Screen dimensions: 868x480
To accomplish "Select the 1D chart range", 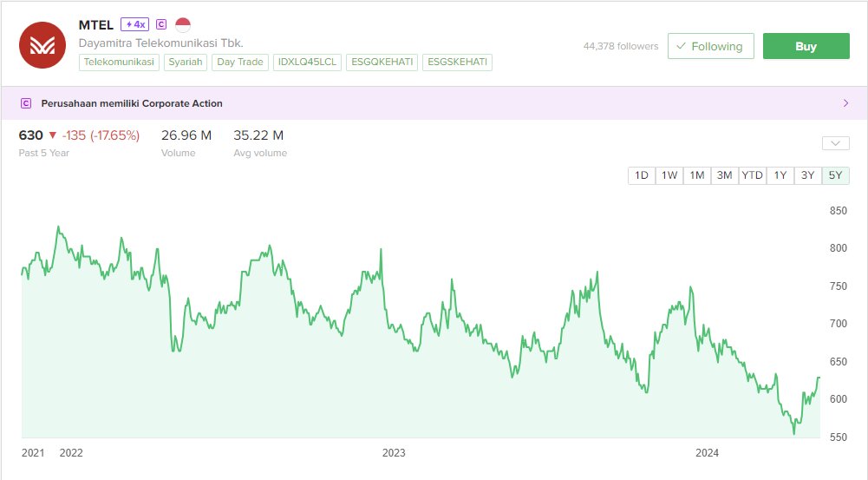I will (642, 175).
